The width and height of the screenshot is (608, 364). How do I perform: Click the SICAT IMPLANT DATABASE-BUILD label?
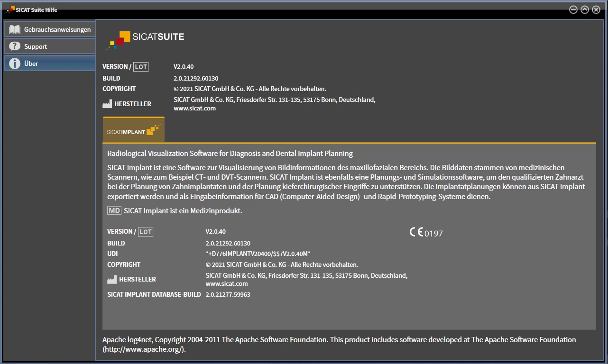coord(154,294)
